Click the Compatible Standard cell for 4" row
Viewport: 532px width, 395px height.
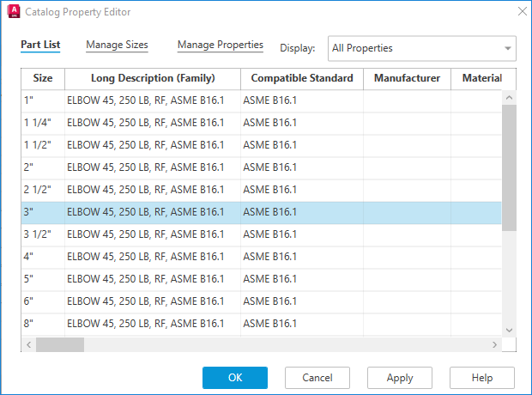click(x=301, y=257)
